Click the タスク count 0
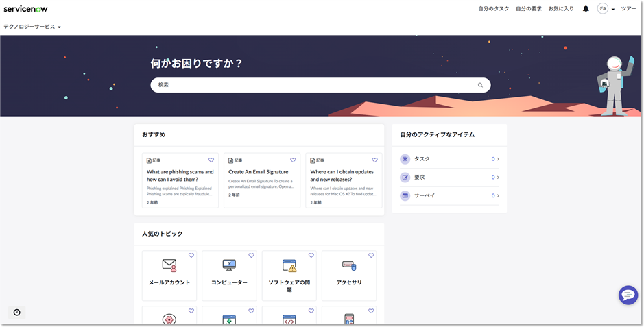The height and width of the screenshot is (327, 644). tap(493, 159)
